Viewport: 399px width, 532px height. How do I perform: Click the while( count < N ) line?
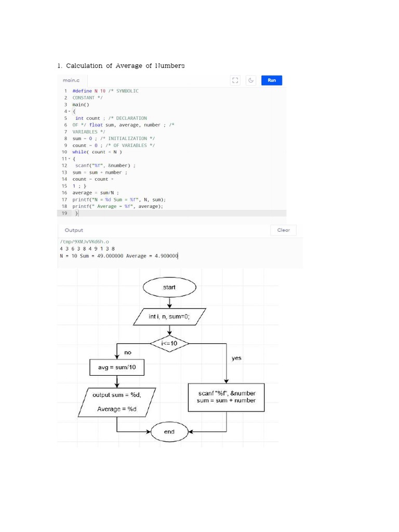[97, 152]
